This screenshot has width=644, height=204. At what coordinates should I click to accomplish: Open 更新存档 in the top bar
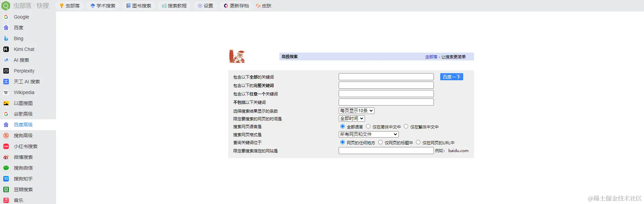[236, 6]
